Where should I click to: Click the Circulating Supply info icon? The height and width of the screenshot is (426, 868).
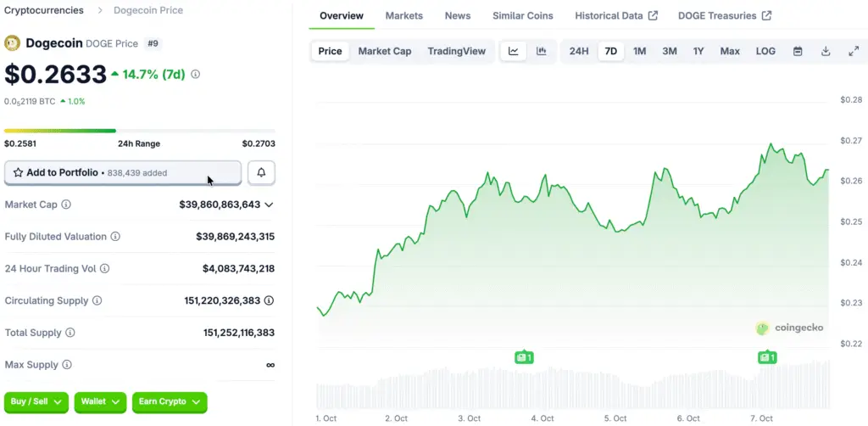[x=97, y=300]
